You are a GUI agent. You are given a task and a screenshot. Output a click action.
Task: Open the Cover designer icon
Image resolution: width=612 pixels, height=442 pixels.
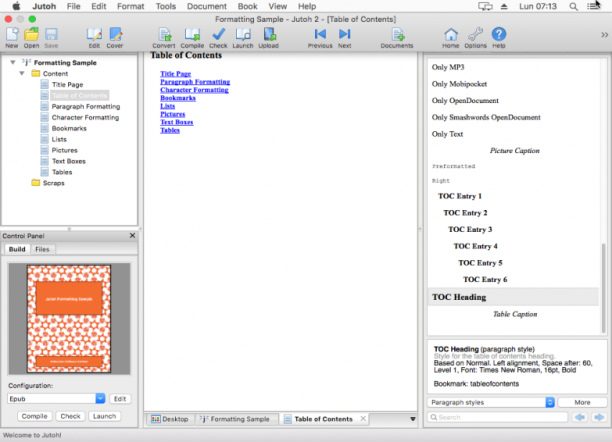pos(115,38)
